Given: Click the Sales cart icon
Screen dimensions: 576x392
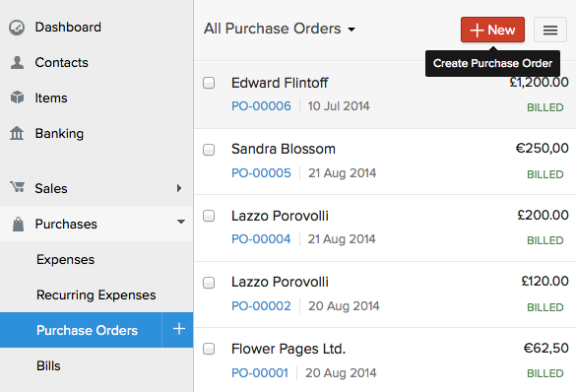Looking at the screenshot, I should pyautogui.click(x=17, y=187).
